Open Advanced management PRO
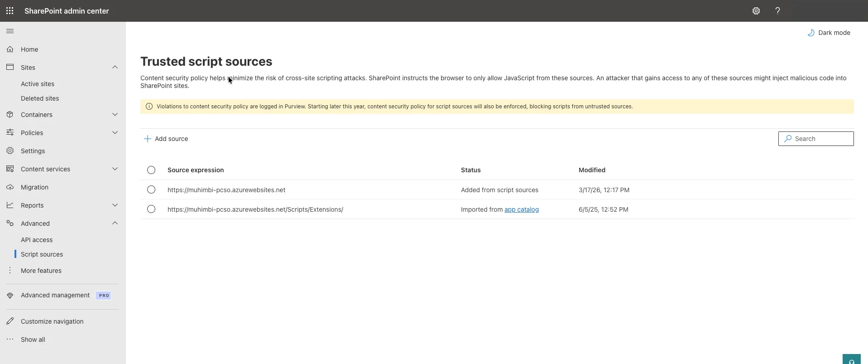 (55, 295)
